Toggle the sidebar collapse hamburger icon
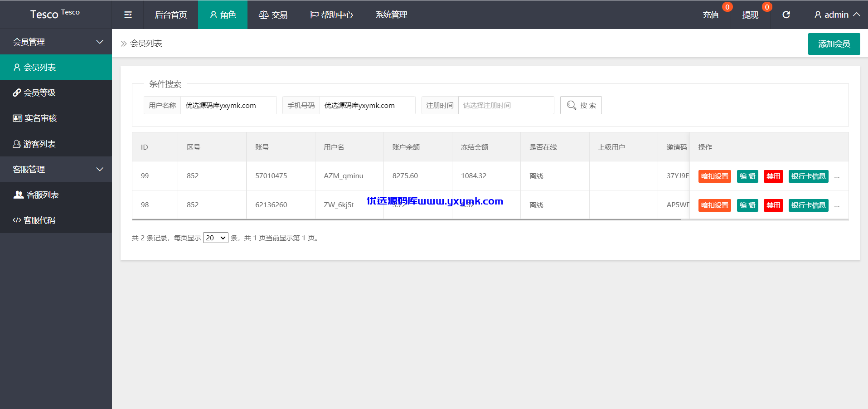The image size is (868, 409). point(128,15)
